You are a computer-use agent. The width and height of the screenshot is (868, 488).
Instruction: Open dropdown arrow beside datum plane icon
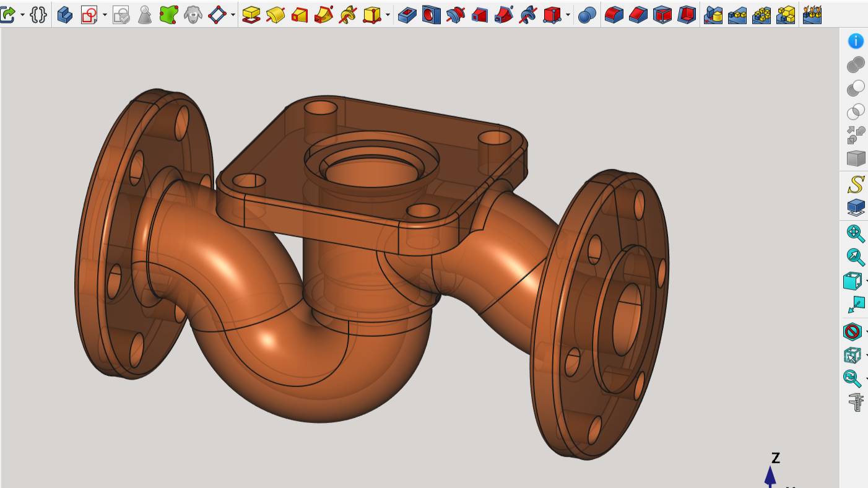(233, 15)
